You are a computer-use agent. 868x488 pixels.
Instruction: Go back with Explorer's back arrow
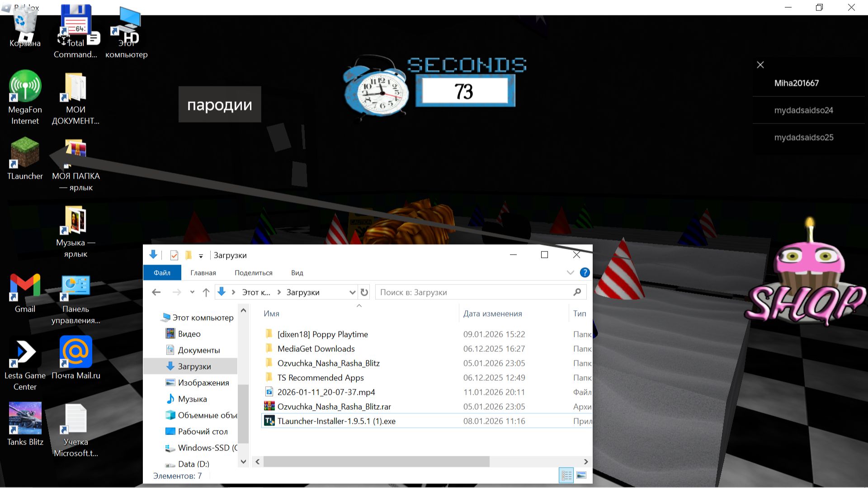[156, 292]
